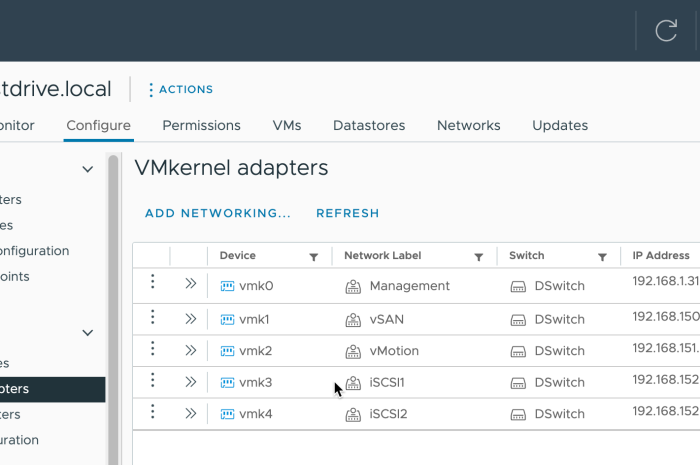
Task: Click the DSwitch icon in vSAN row
Action: click(x=518, y=320)
